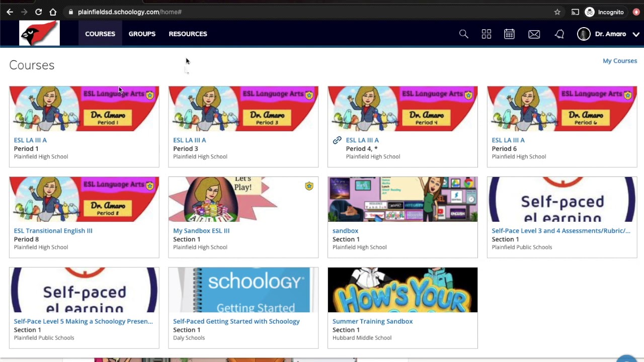Click Dr. Amaro profile avatar
The width and height of the screenshot is (644, 362).
(x=584, y=34)
